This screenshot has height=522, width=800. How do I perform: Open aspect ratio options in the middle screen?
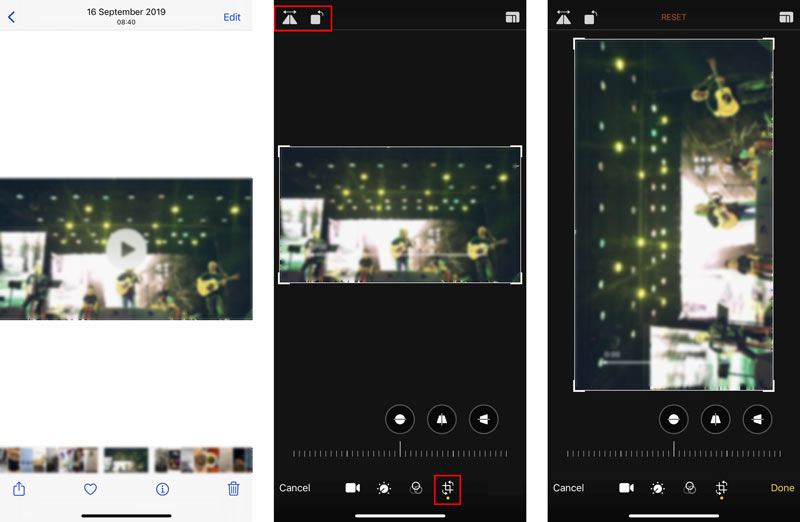click(x=512, y=17)
